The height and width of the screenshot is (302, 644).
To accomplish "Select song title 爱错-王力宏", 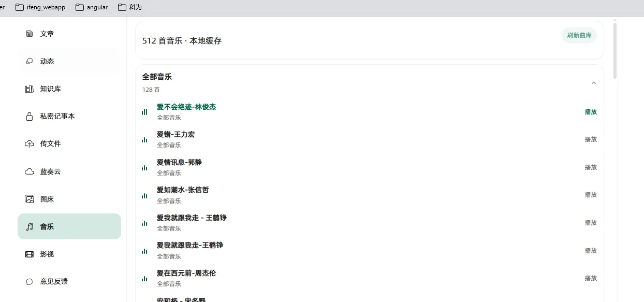I will (x=176, y=134).
